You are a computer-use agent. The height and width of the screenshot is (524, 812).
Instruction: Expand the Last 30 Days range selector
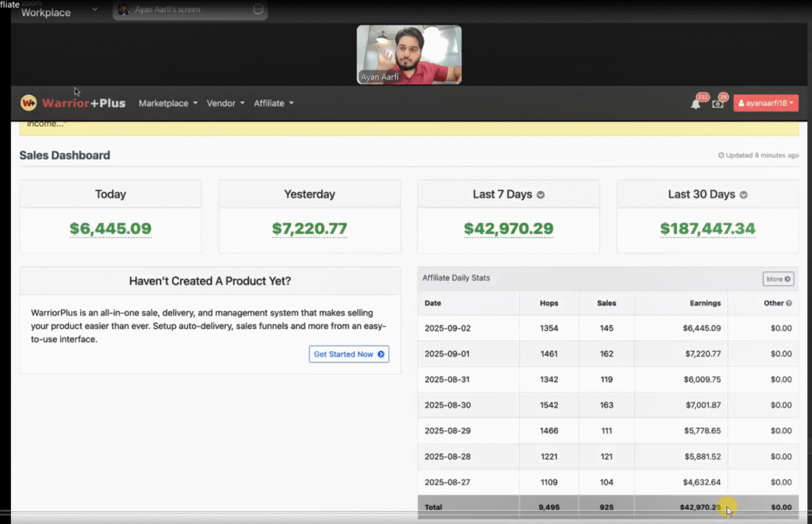pos(743,195)
